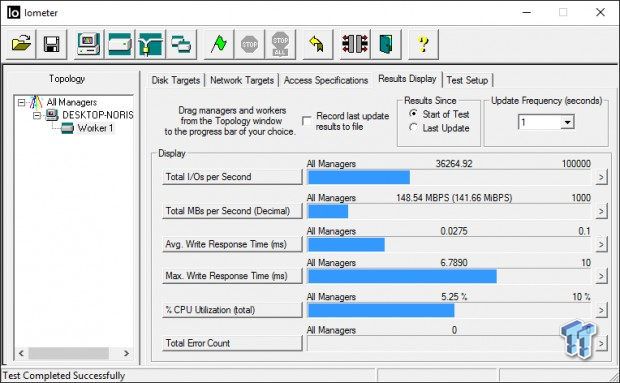This screenshot has height=383, width=620.
Task: Click topology scrollbar right arrow
Action: pos(127,353)
